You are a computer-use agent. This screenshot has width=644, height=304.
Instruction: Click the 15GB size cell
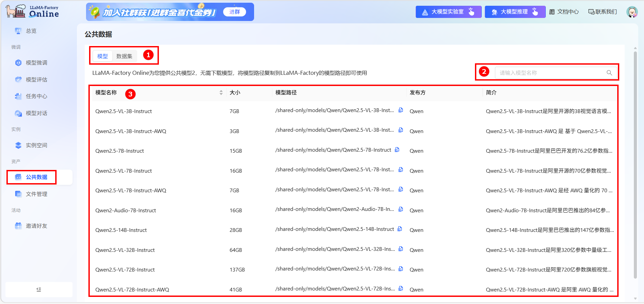[236, 151]
